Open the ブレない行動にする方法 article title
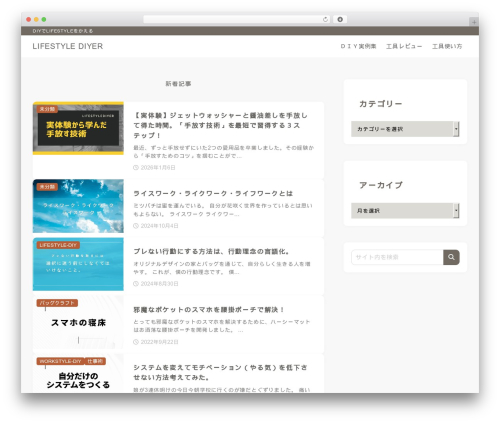500x423 pixels. pos(212,251)
